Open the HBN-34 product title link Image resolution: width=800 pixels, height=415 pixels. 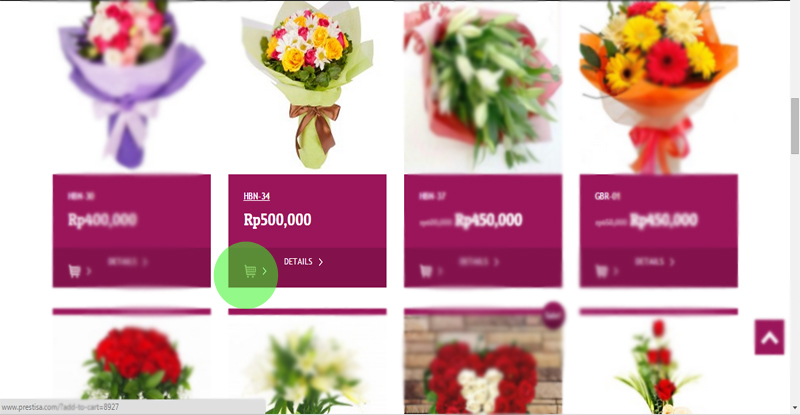coord(257,196)
